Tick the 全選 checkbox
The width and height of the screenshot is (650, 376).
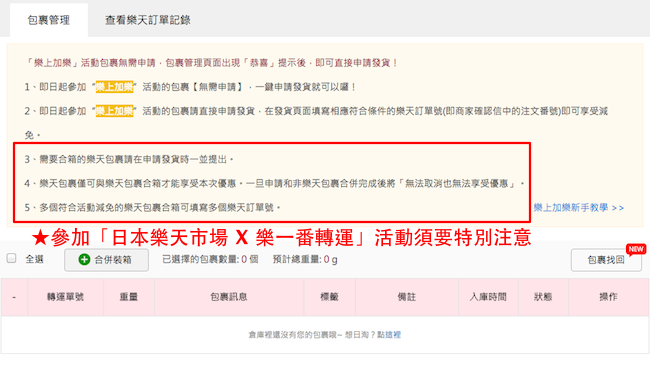(x=12, y=258)
